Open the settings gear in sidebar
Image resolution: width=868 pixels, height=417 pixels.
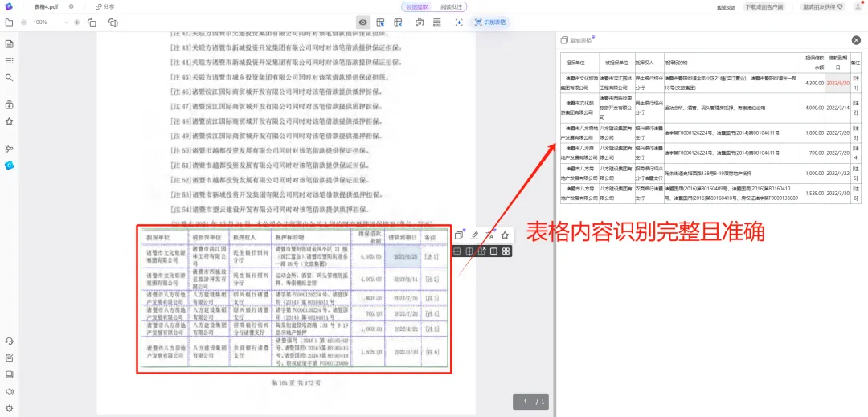point(9,409)
